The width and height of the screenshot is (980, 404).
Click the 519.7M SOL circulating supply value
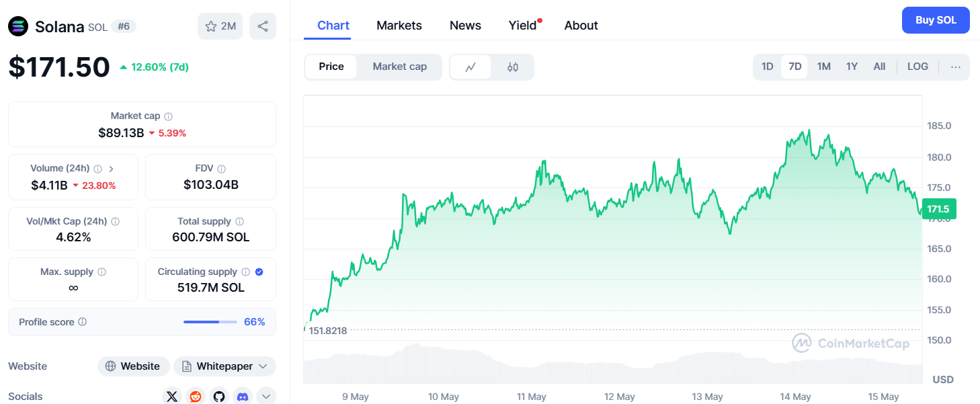(x=211, y=288)
